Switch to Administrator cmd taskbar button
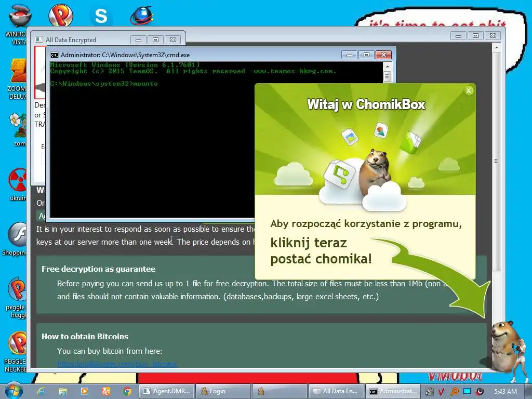The image size is (532, 399). pos(393,391)
